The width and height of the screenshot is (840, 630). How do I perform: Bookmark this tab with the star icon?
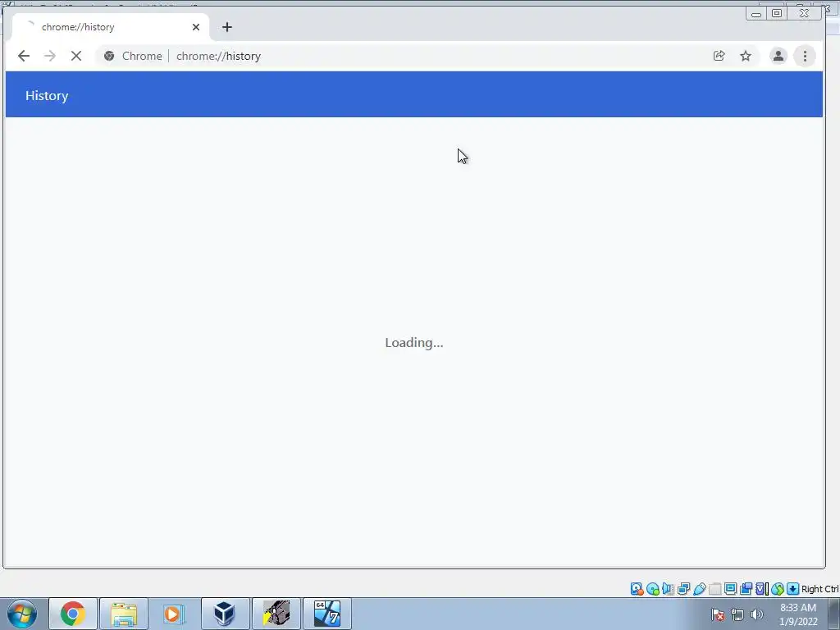coord(746,56)
